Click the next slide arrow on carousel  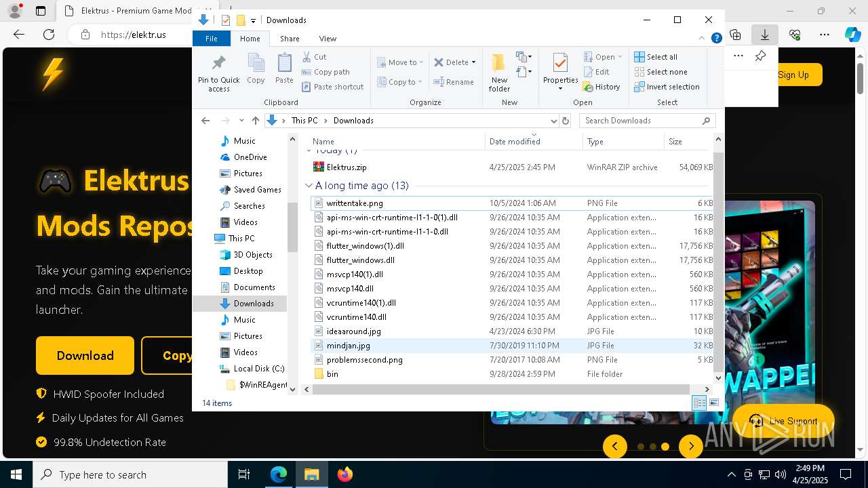690,446
